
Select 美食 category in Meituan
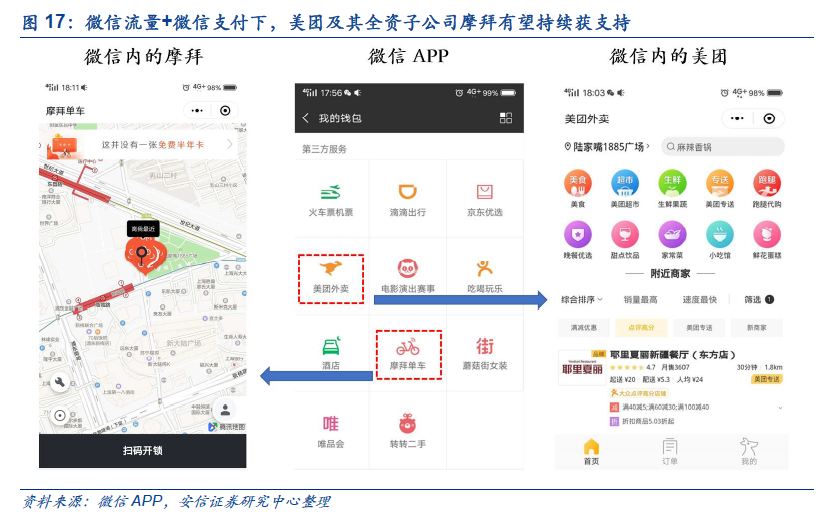pos(578,189)
